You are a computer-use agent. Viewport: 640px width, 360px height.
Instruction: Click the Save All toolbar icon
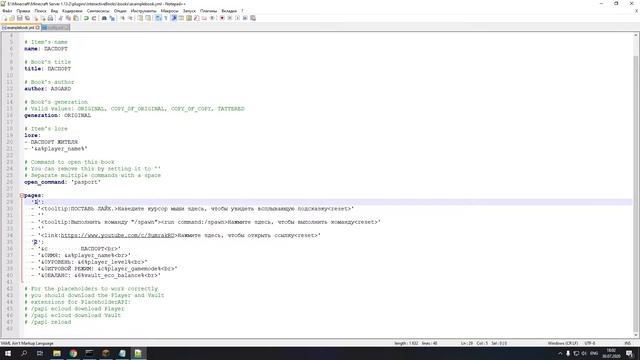tap(27, 18)
